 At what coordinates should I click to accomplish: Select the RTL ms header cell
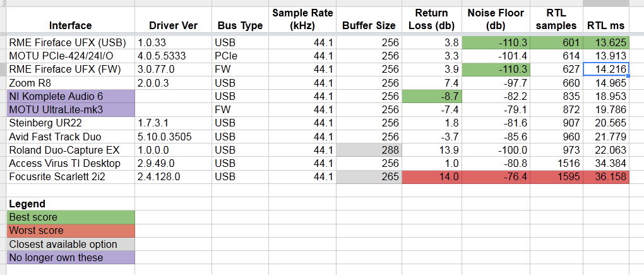(606, 20)
